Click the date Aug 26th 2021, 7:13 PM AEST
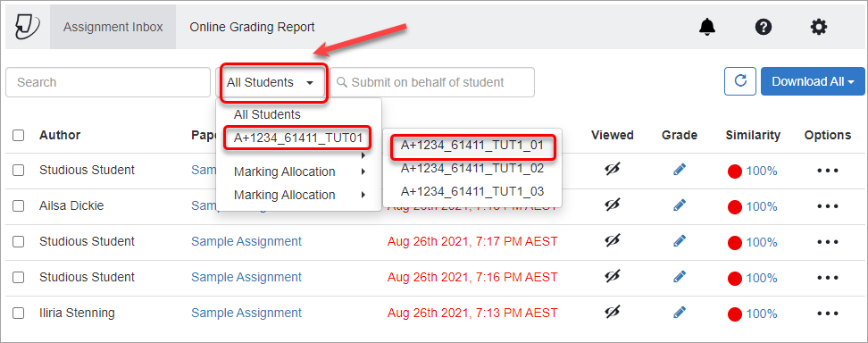Image resolution: width=868 pixels, height=343 pixels. click(472, 313)
